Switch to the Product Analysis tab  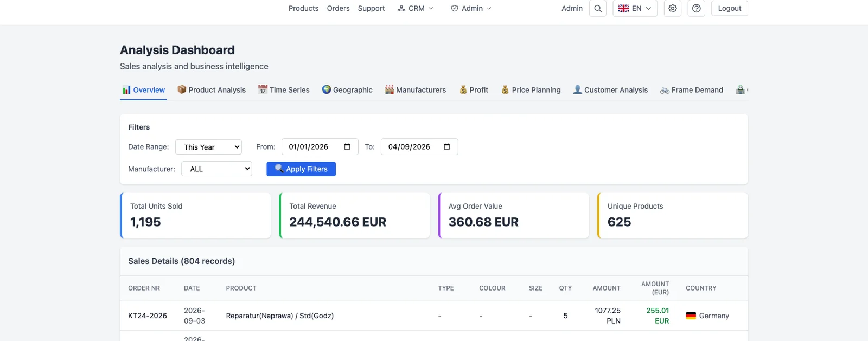tap(212, 90)
